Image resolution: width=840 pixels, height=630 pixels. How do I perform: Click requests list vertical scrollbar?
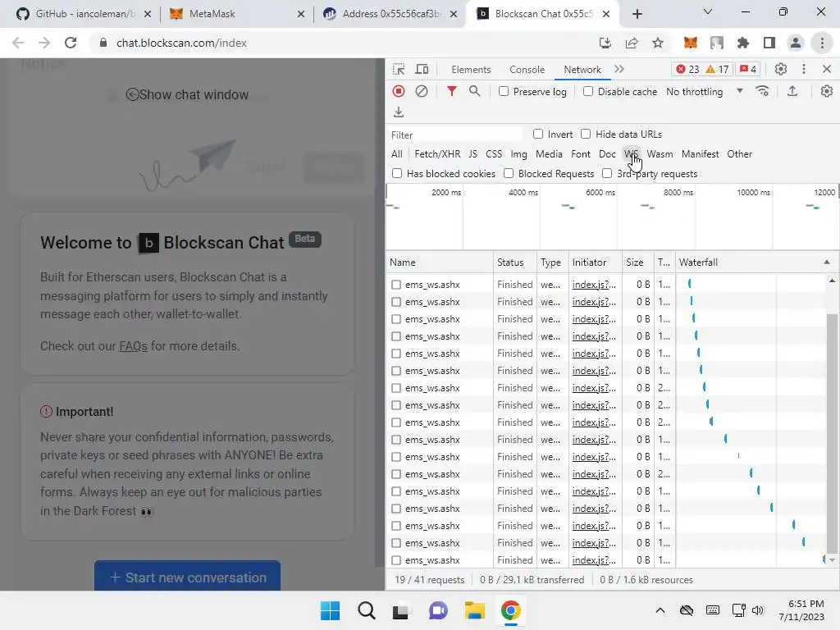(x=832, y=431)
